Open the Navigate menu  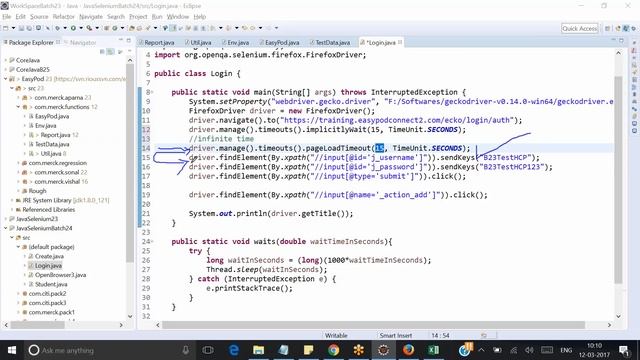pos(91,17)
